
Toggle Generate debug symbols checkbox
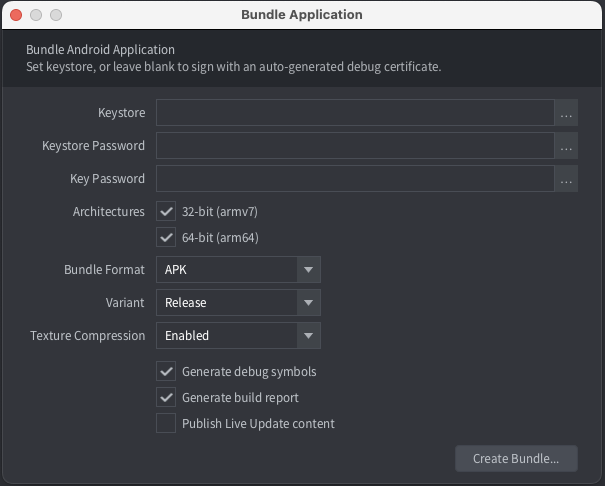pyautogui.click(x=166, y=371)
